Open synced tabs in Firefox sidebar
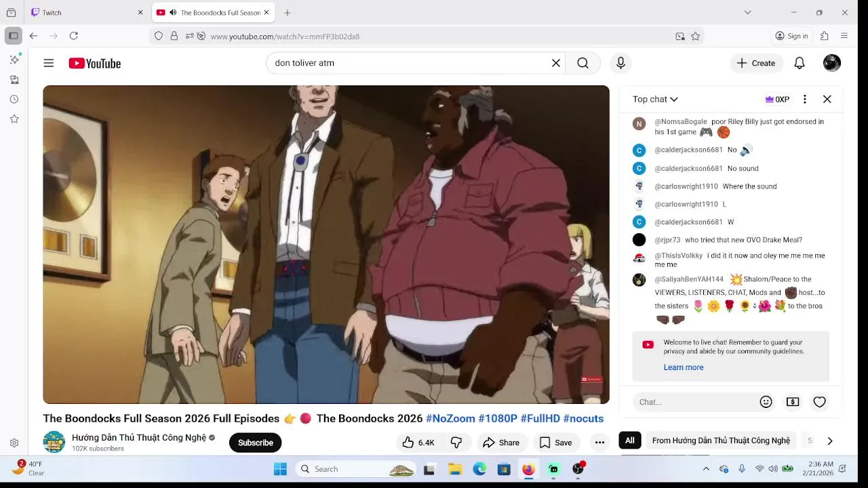Screen dimensions: 868x488 [14, 80]
